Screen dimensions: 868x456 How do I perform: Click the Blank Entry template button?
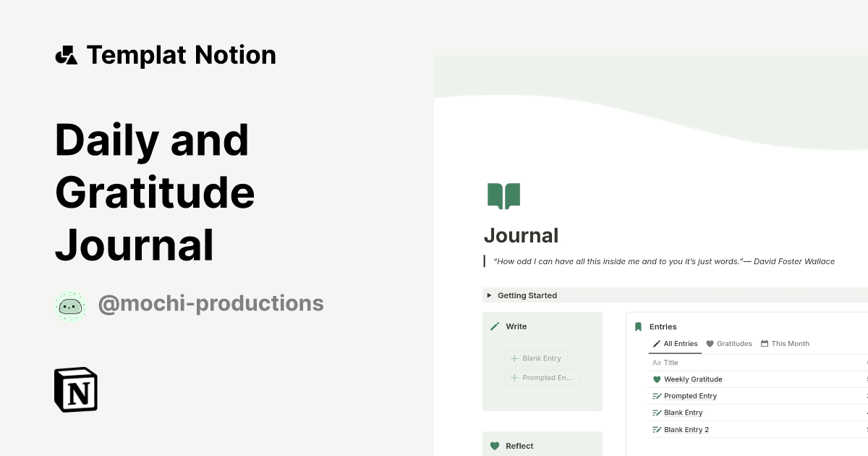pyautogui.click(x=536, y=358)
